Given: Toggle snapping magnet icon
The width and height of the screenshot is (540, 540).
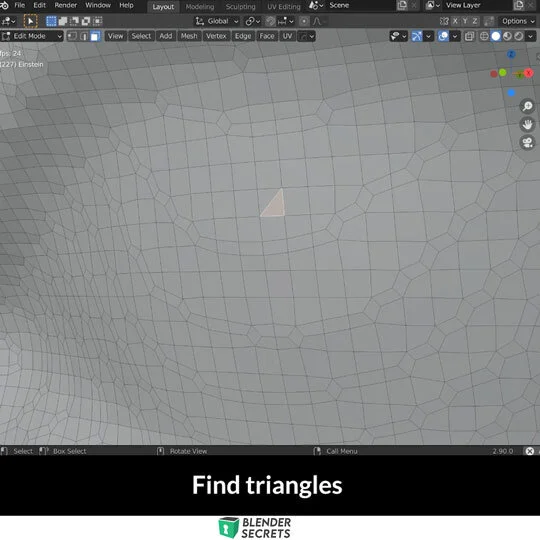Looking at the screenshot, I should pyautogui.click(x=271, y=21).
